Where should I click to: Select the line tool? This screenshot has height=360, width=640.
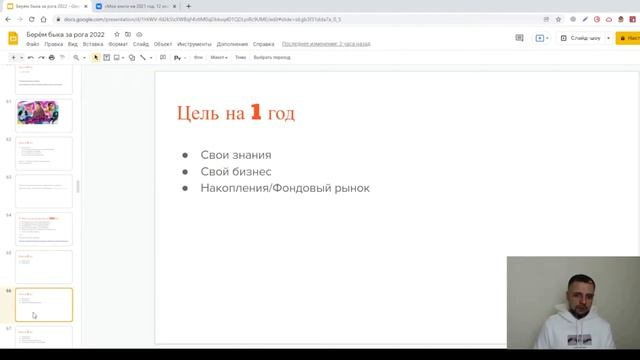143,58
